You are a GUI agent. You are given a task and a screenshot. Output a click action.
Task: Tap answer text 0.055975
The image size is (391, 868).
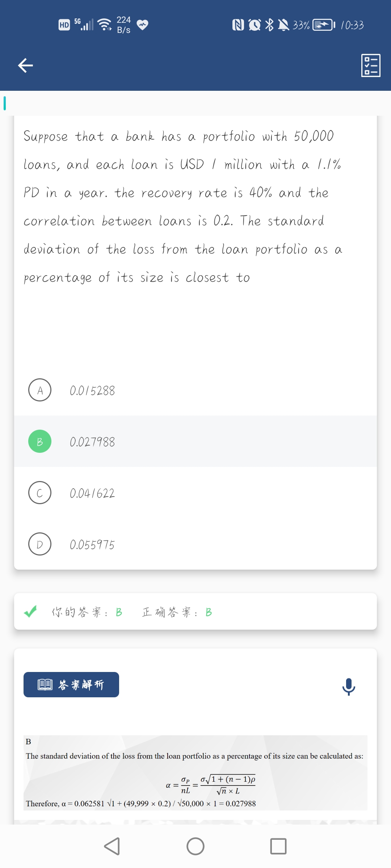click(x=92, y=545)
